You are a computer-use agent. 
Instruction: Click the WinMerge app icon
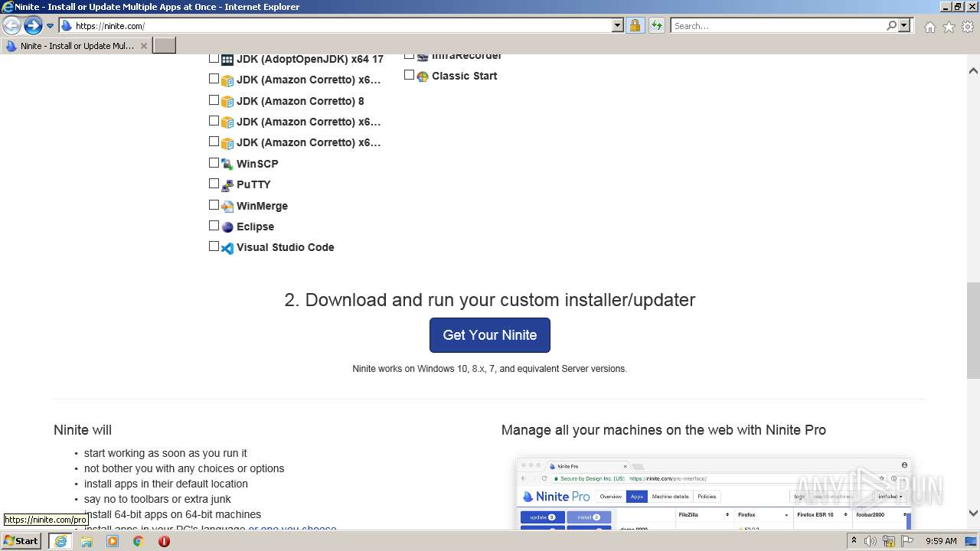point(227,206)
